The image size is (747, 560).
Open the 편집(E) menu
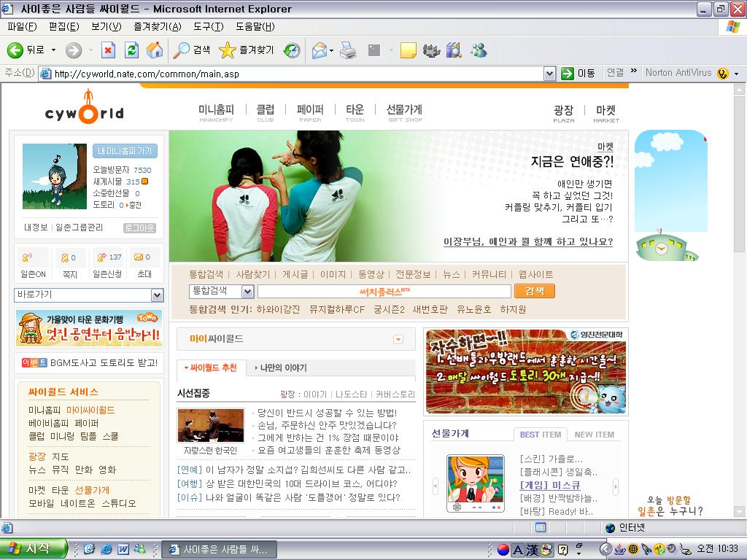pyautogui.click(x=64, y=27)
